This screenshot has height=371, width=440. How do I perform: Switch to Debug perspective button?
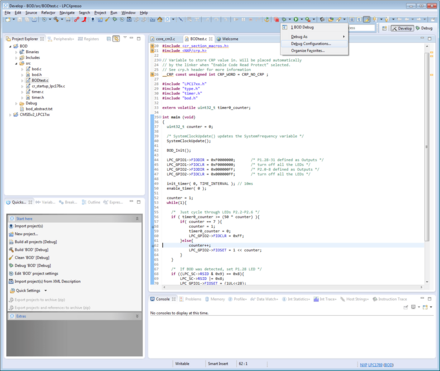click(424, 28)
